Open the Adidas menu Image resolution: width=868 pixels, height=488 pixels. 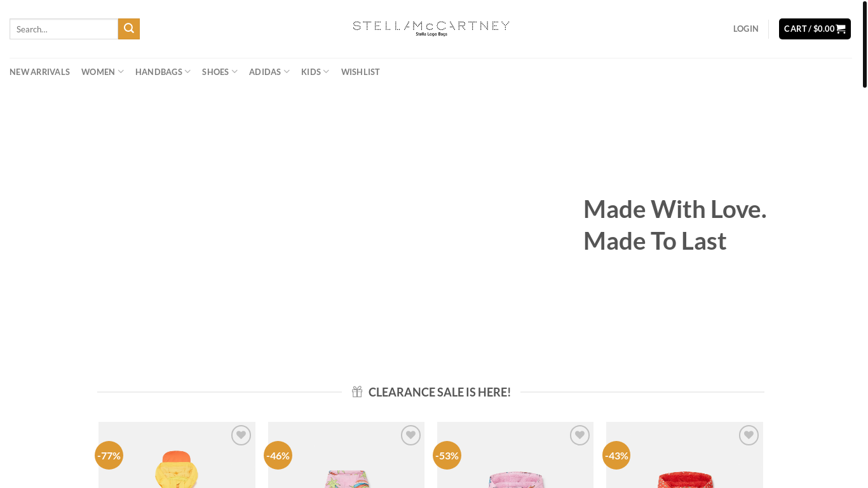click(x=269, y=72)
